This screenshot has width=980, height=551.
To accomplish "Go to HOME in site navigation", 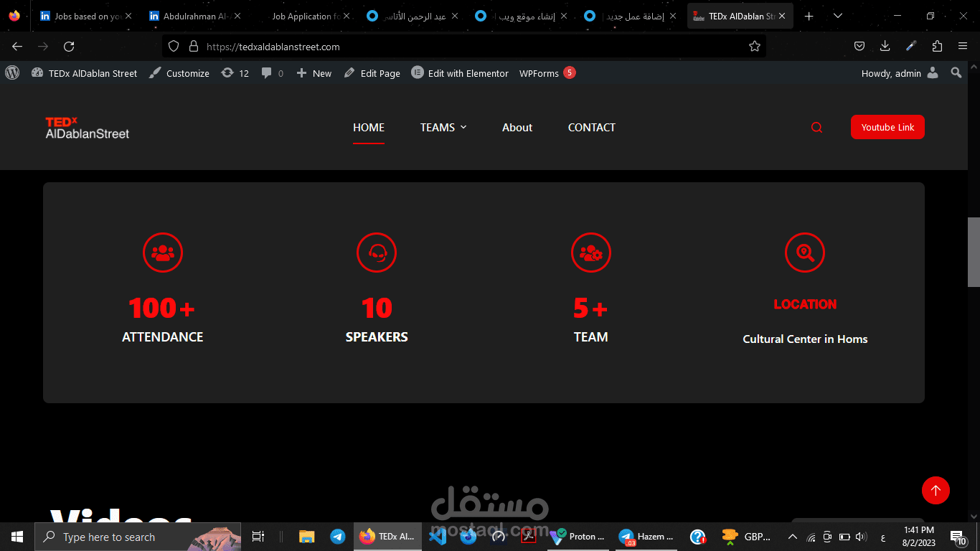I will [x=369, y=128].
